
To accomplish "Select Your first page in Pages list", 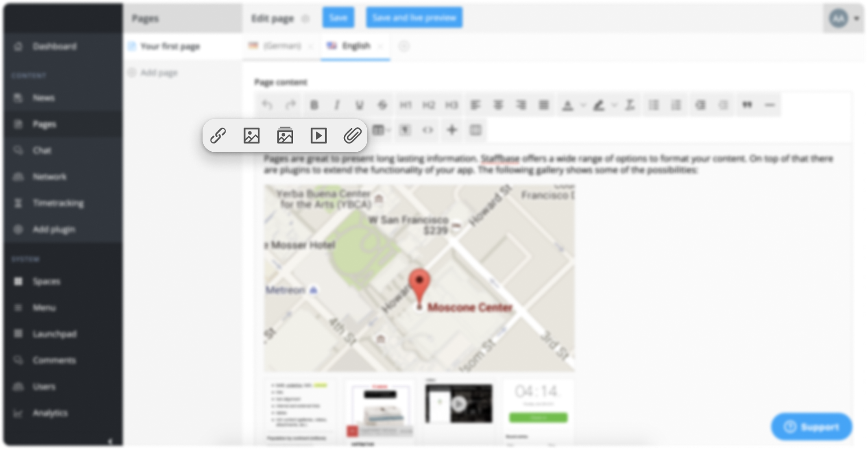I will click(x=183, y=46).
